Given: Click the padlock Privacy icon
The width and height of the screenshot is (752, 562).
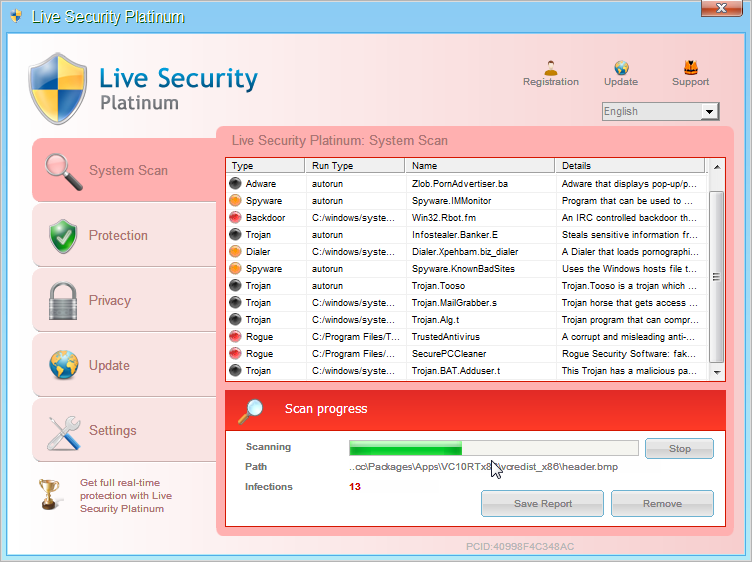Looking at the screenshot, I should 63,301.
